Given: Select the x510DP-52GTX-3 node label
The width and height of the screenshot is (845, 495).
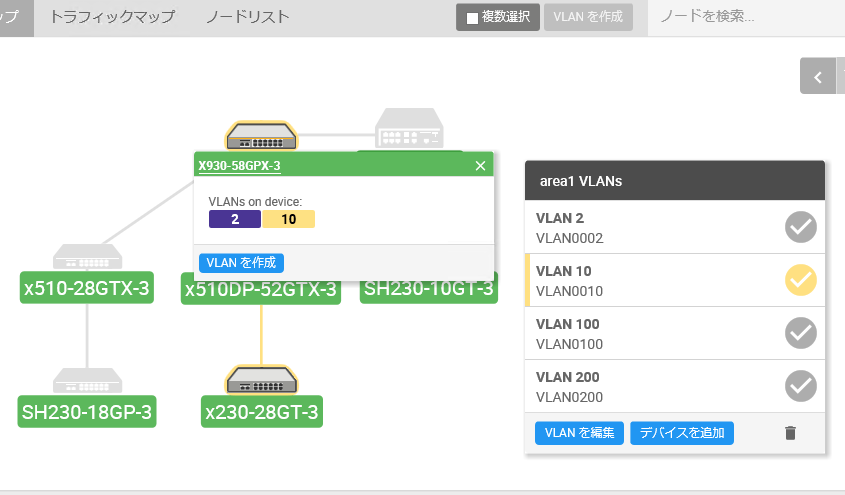Looking at the screenshot, I should click(x=261, y=290).
